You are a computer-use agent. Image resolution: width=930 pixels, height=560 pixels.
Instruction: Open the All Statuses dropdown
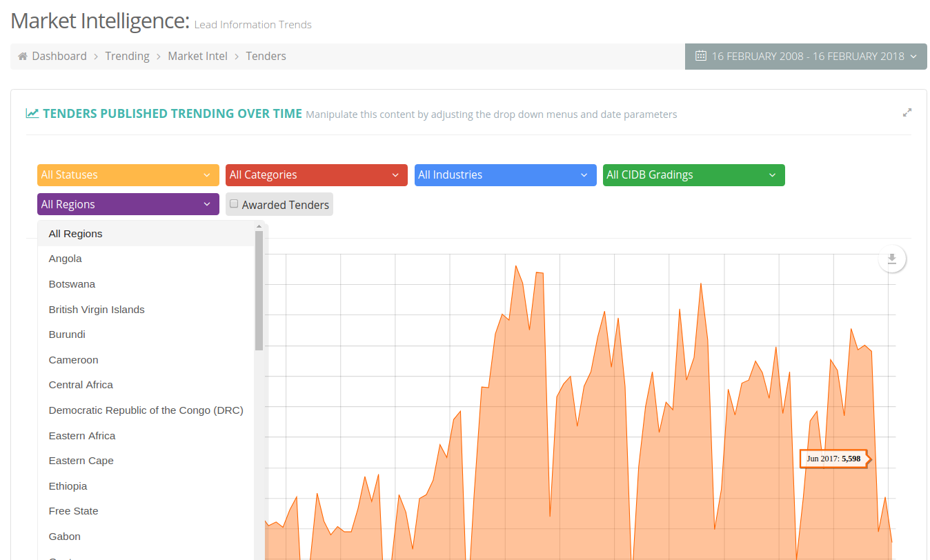pyautogui.click(x=127, y=175)
